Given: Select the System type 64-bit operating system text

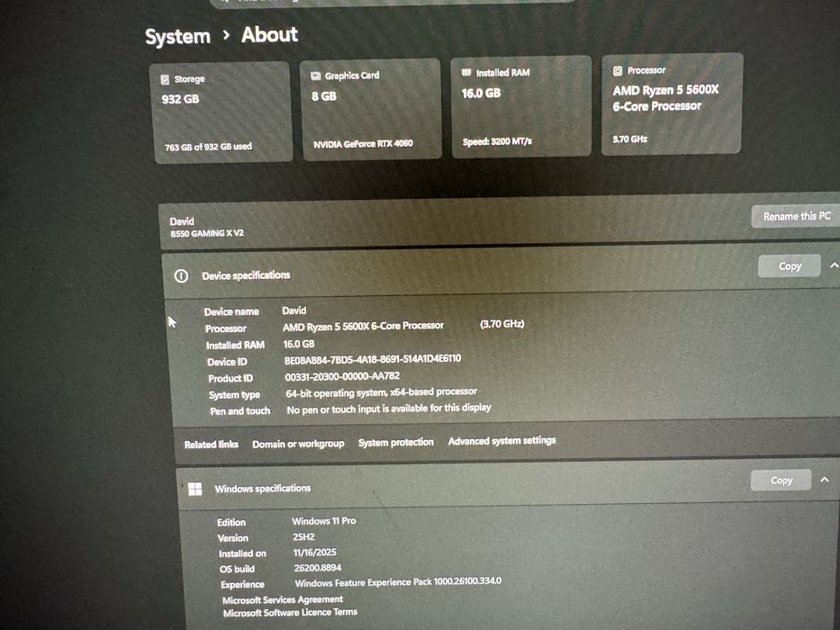Looking at the screenshot, I should pyautogui.click(x=382, y=392).
